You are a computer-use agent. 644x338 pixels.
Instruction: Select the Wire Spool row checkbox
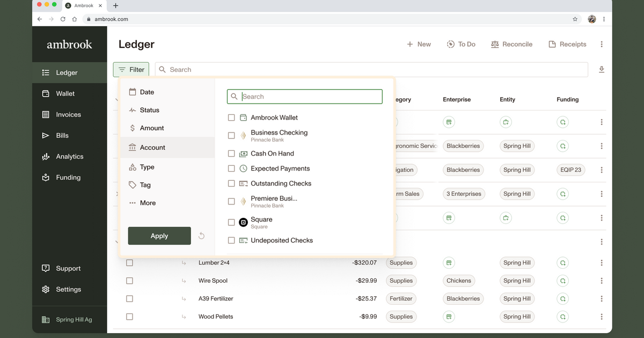129,281
